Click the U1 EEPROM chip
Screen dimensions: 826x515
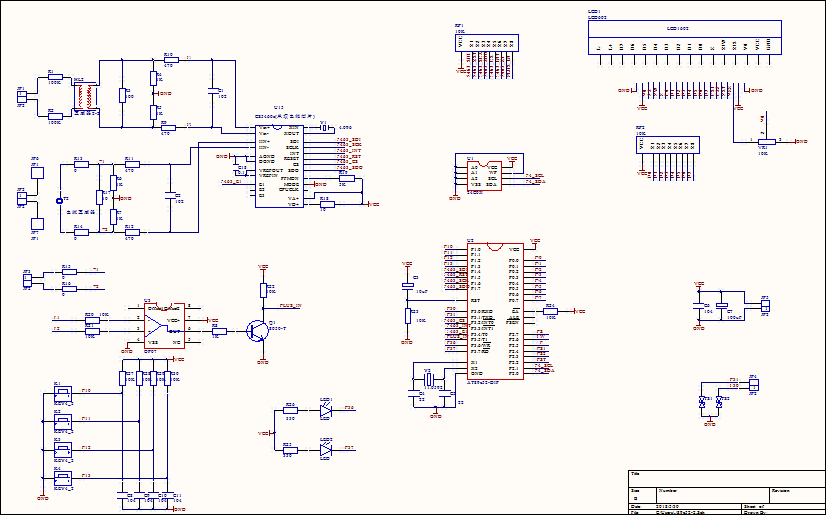[x=483, y=174]
